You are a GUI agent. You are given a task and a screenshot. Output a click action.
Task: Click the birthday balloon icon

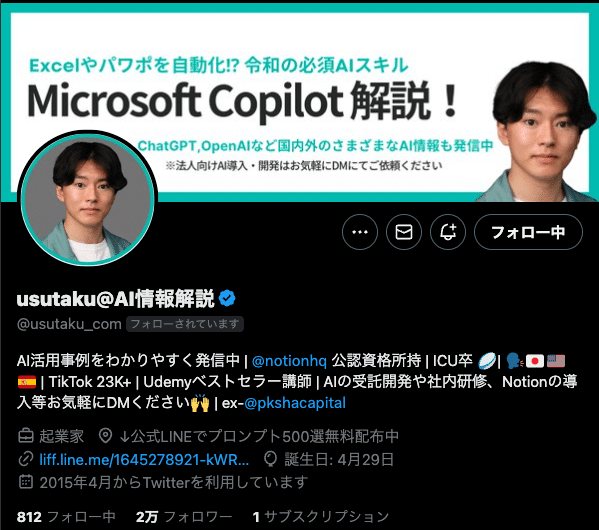(x=270, y=459)
